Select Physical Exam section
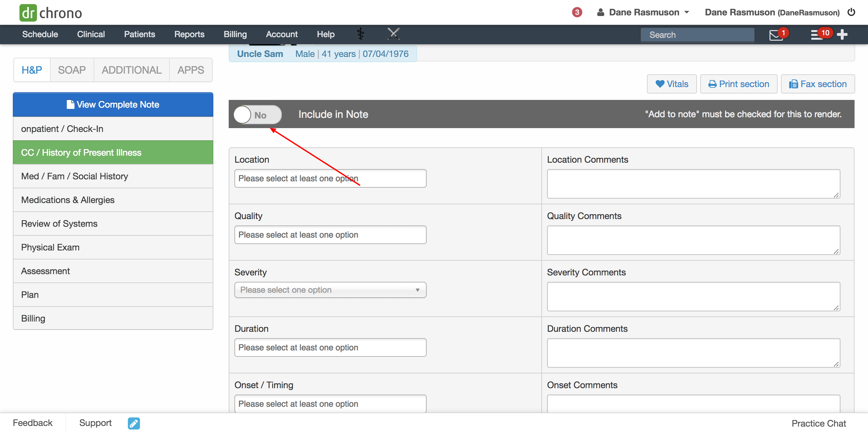Screen dimensions: 868x433 point(113,247)
